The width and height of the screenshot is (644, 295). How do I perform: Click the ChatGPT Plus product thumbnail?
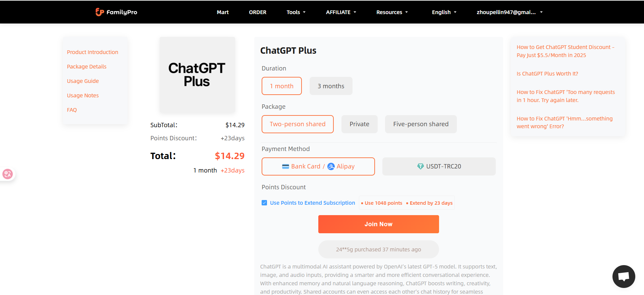(x=197, y=75)
